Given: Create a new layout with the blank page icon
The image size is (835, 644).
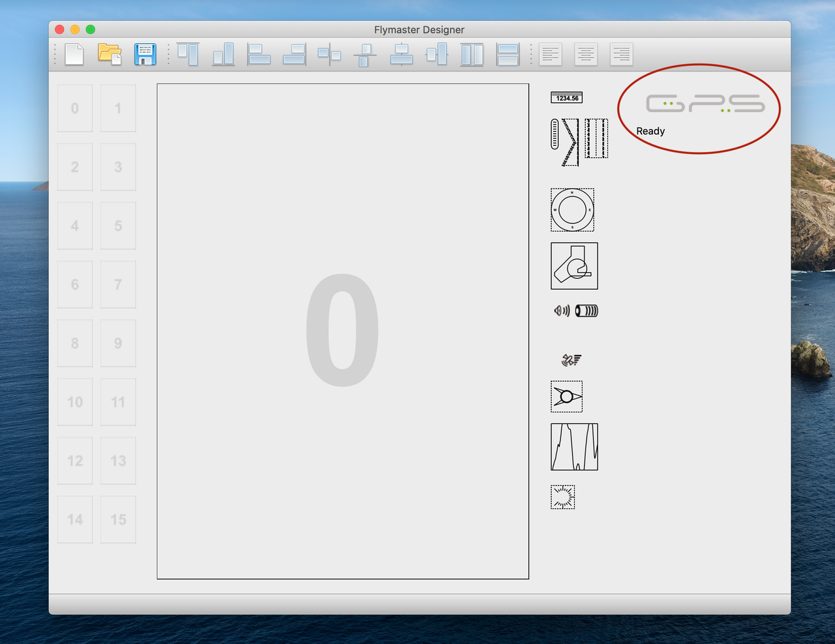Looking at the screenshot, I should click(x=74, y=54).
